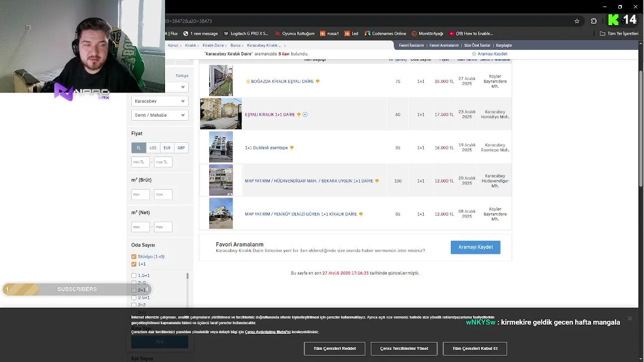Click the blue Aramayı Kaydet button
Viewport: 644px width, 362px height.
475,247
